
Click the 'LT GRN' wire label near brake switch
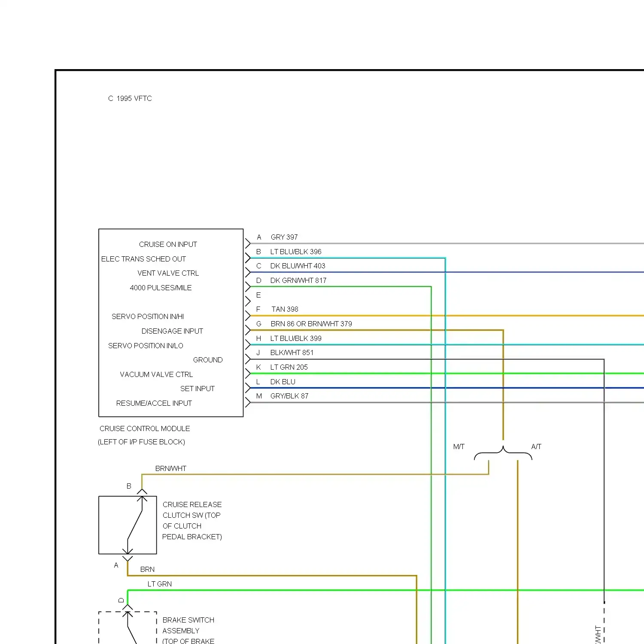tap(160, 584)
